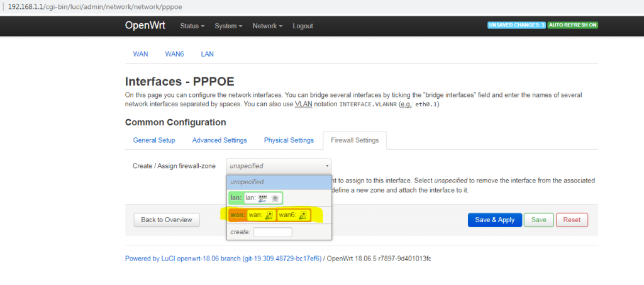The height and width of the screenshot is (285, 644).
Task: Select the lan firewall zone option
Action: point(236,198)
